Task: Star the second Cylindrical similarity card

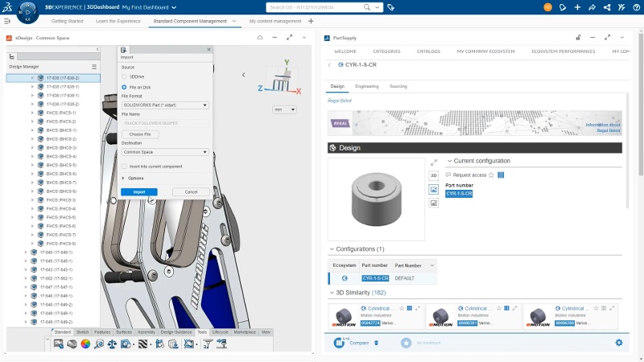Action: coord(498,308)
